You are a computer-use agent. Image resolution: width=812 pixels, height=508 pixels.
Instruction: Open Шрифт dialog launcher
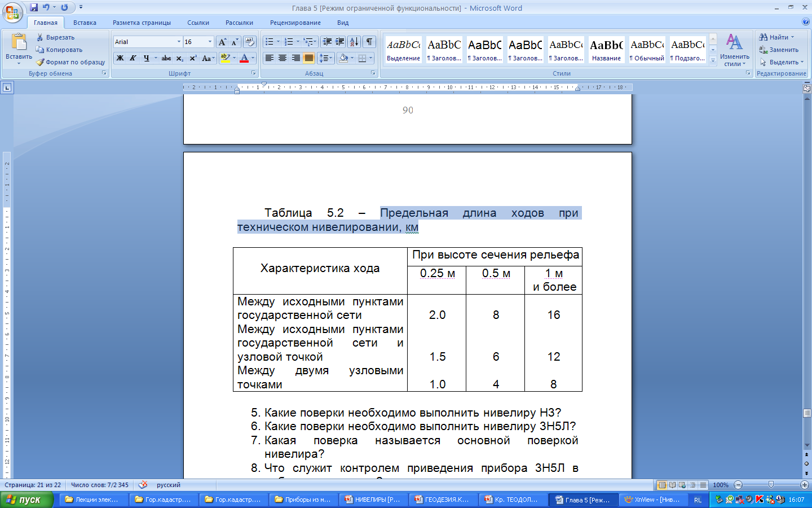click(254, 73)
